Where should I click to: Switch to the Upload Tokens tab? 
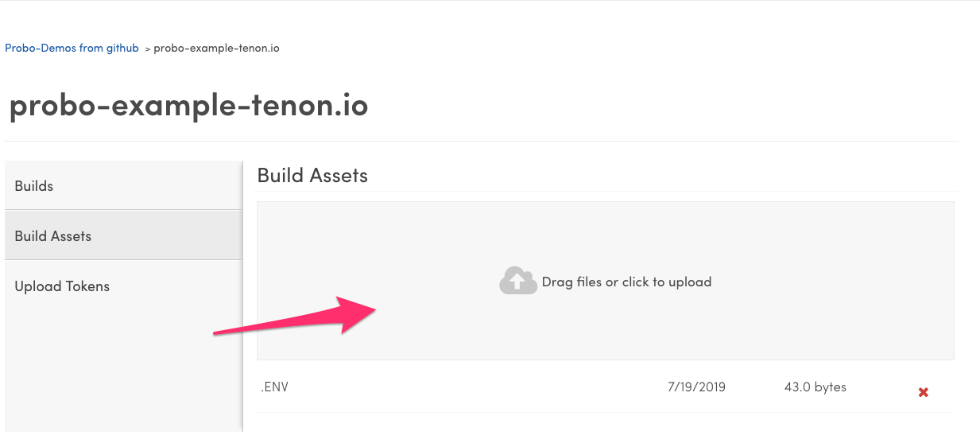pyautogui.click(x=62, y=286)
